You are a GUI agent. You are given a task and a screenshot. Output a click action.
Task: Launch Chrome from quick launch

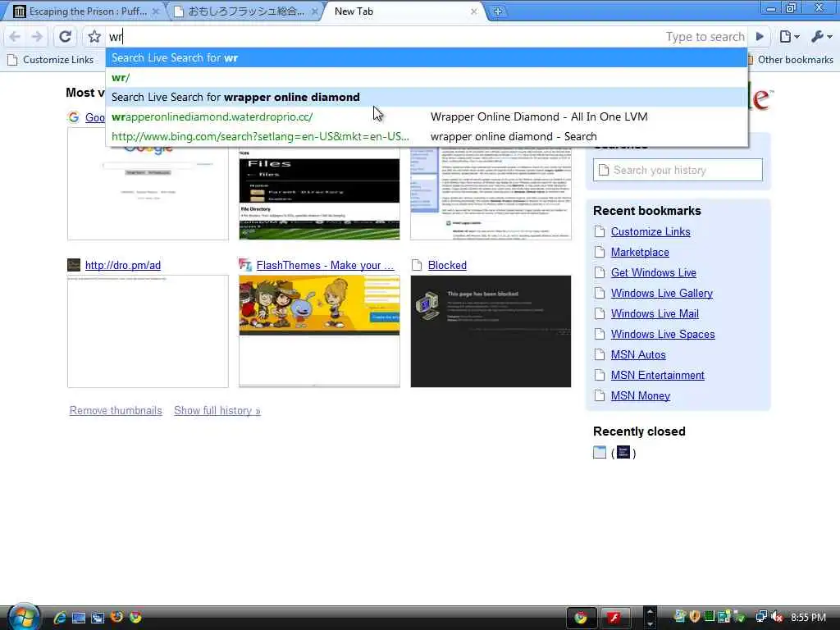point(135,617)
